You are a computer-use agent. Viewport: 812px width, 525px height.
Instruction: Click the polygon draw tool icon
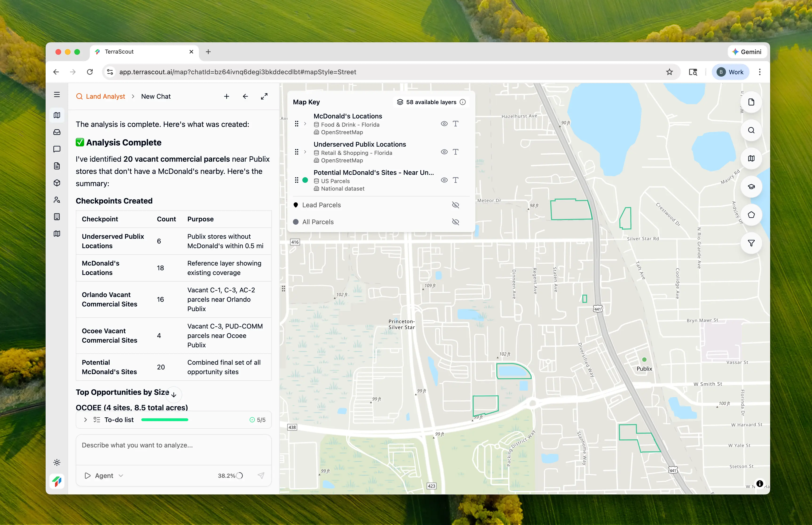(x=751, y=215)
